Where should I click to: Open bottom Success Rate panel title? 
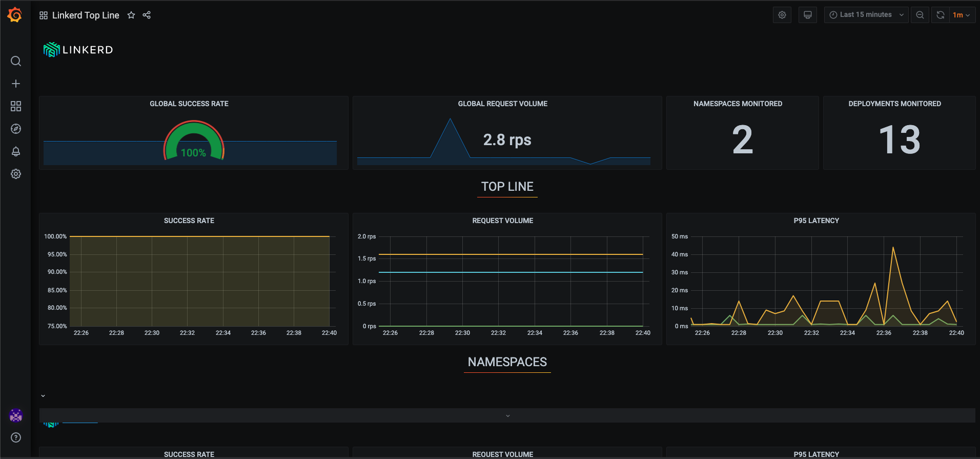[189, 454]
